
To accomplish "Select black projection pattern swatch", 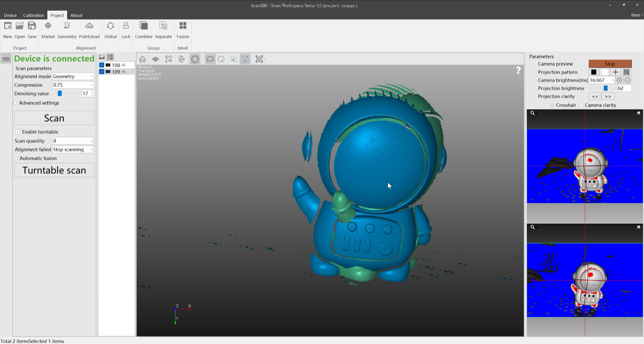I will click(x=594, y=72).
